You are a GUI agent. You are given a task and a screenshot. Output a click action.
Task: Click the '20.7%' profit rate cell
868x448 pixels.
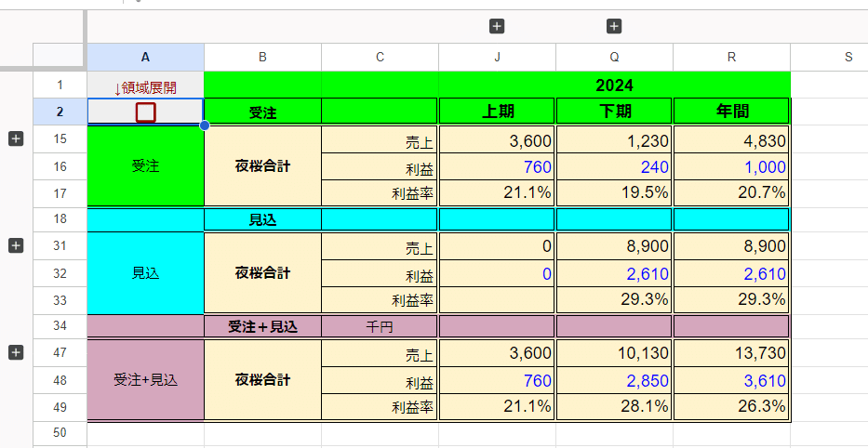pyautogui.click(x=732, y=193)
